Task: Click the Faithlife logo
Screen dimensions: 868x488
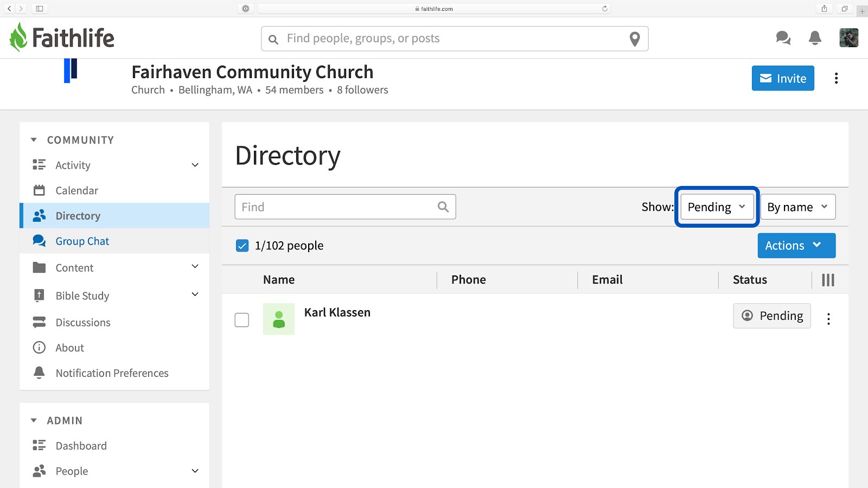Action: click(x=62, y=37)
